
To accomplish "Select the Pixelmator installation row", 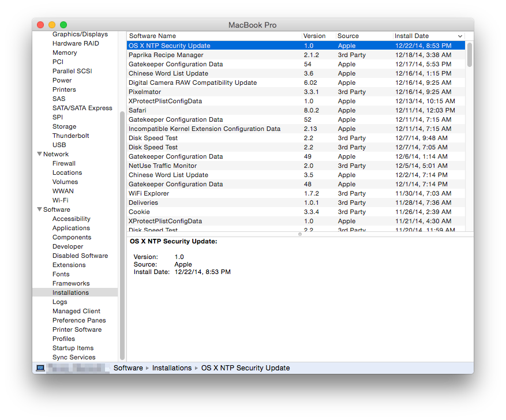I will tap(296, 92).
